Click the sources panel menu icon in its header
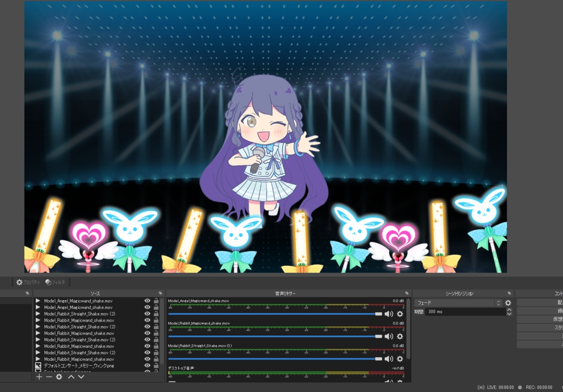Image resolution: width=563 pixels, height=392 pixels. pos(159,293)
